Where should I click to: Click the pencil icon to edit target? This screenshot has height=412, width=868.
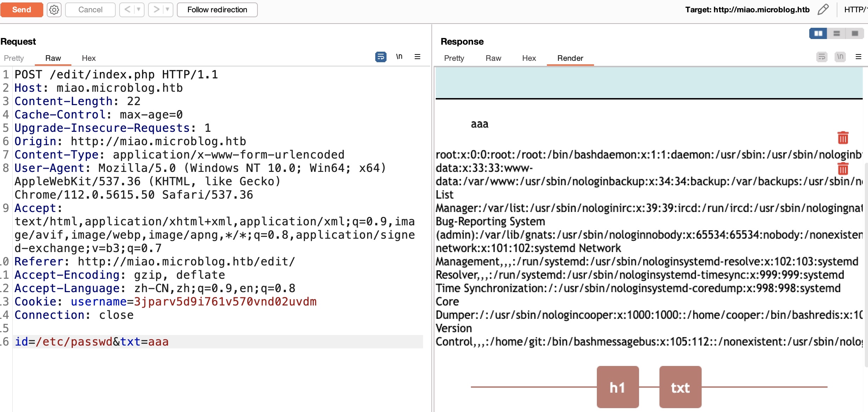coord(823,9)
